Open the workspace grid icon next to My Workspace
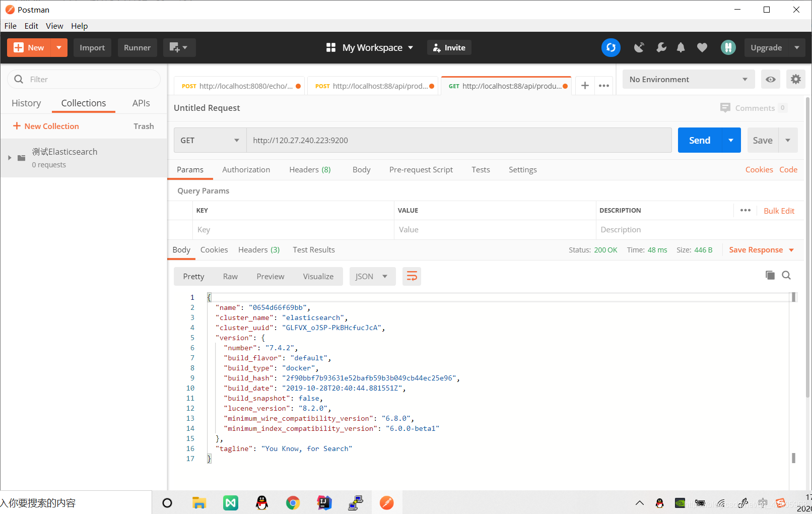Screen dimensions: 812x514 pyautogui.click(x=331, y=47)
